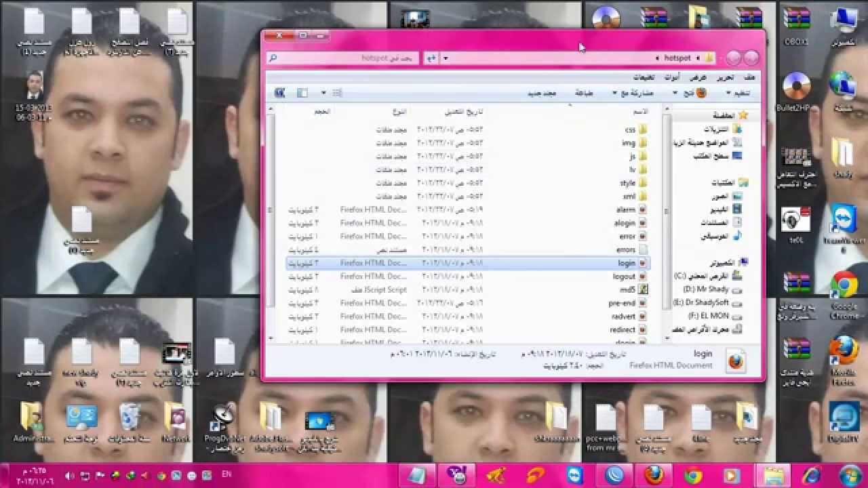Click the مجلد جديد (New folder) button
Viewport: 868px width, 488px height.
(542, 93)
